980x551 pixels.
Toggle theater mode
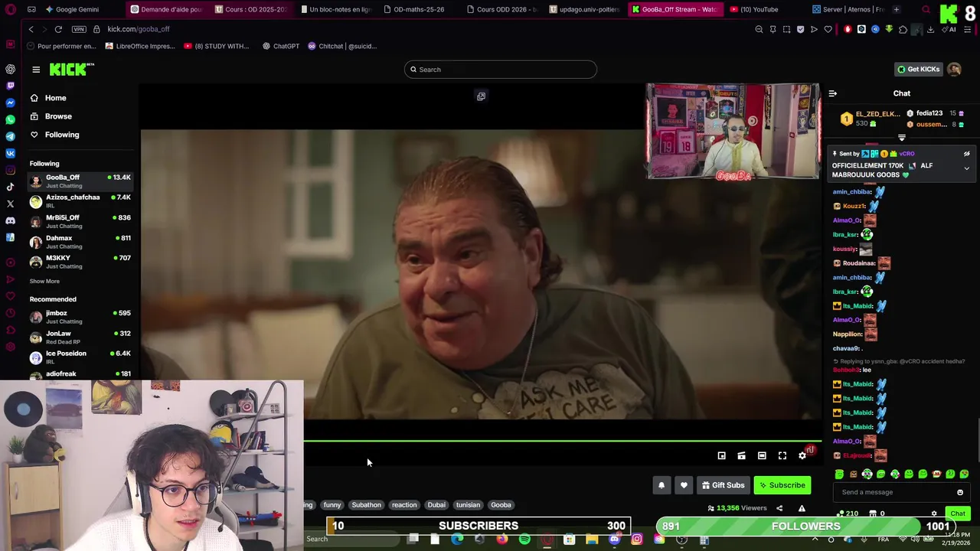point(762,456)
